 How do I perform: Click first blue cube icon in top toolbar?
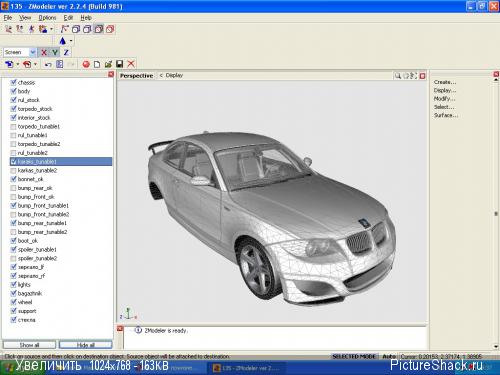pyautogui.click(x=76, y=29)
